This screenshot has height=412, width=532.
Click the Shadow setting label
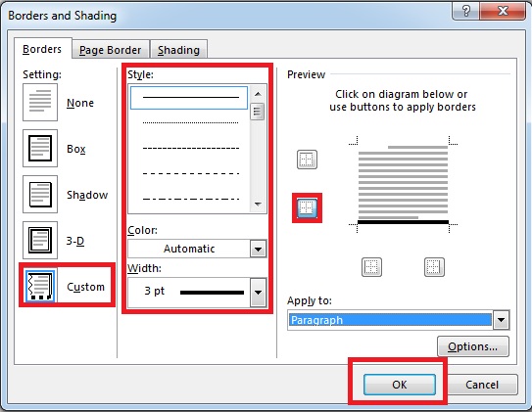pyautogui.click(x=87, y=195)
